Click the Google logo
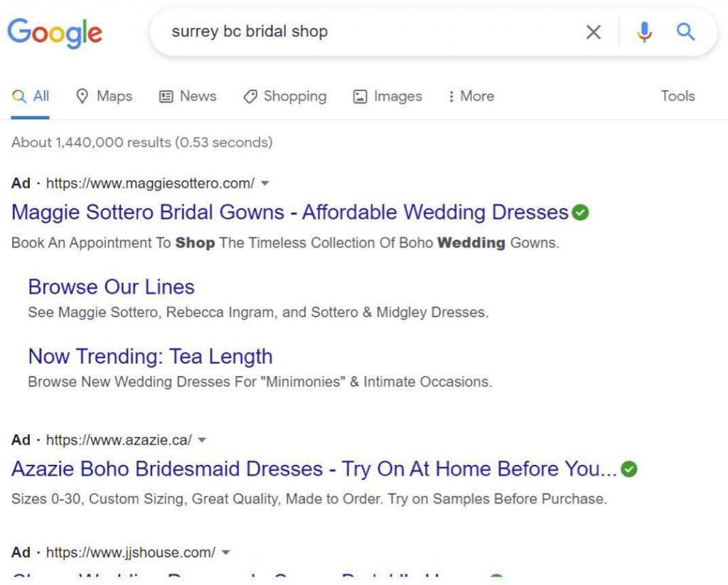Viewport: 728px width, 585px height. [55, 33]
